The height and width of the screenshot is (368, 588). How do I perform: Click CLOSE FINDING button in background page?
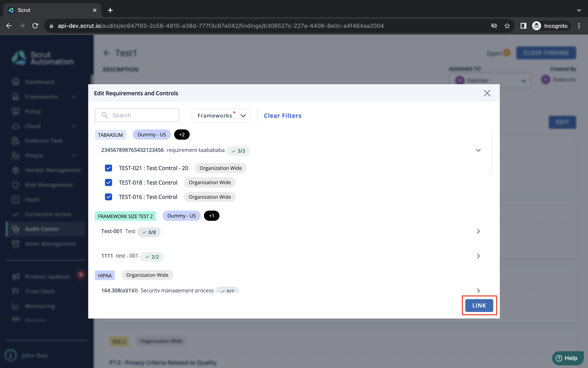click(546, 53)
